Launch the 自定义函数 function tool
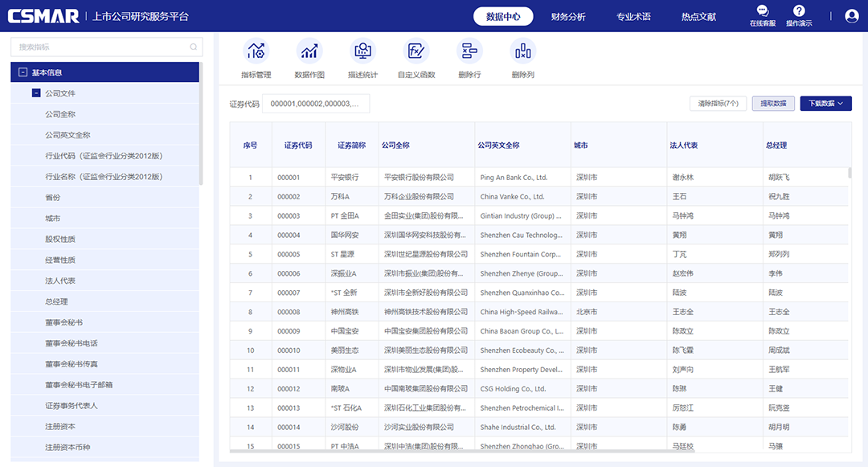Viewport: 868px width, 467px height. (x=416, y=56)
